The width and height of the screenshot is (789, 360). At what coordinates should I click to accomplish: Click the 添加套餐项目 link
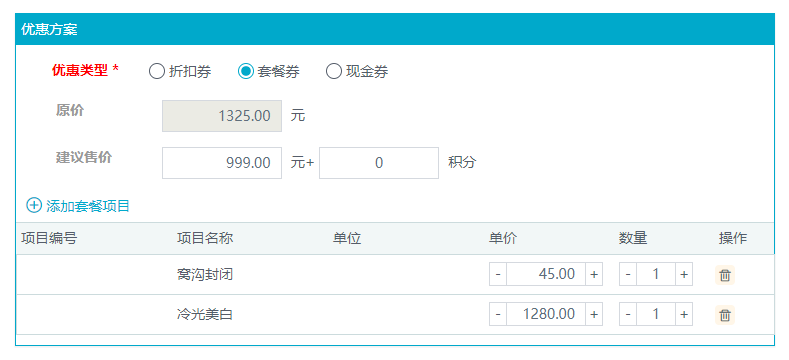coord(88,206)
